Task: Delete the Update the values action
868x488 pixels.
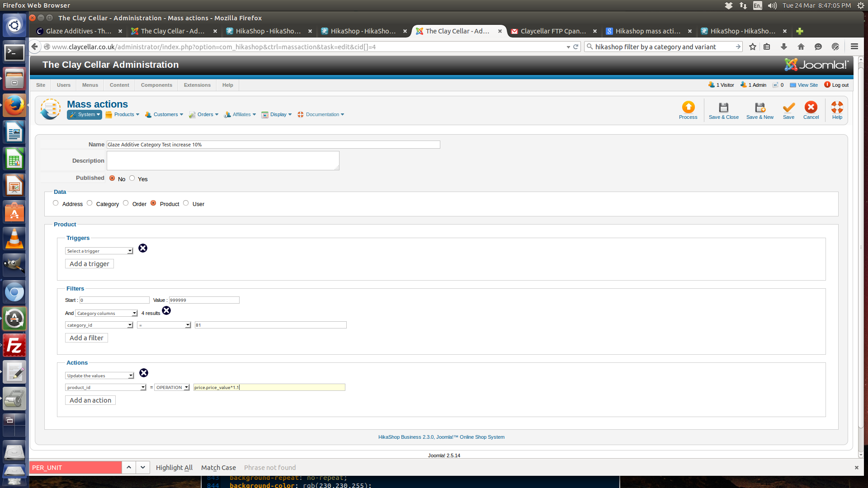Action: point(144,373)
